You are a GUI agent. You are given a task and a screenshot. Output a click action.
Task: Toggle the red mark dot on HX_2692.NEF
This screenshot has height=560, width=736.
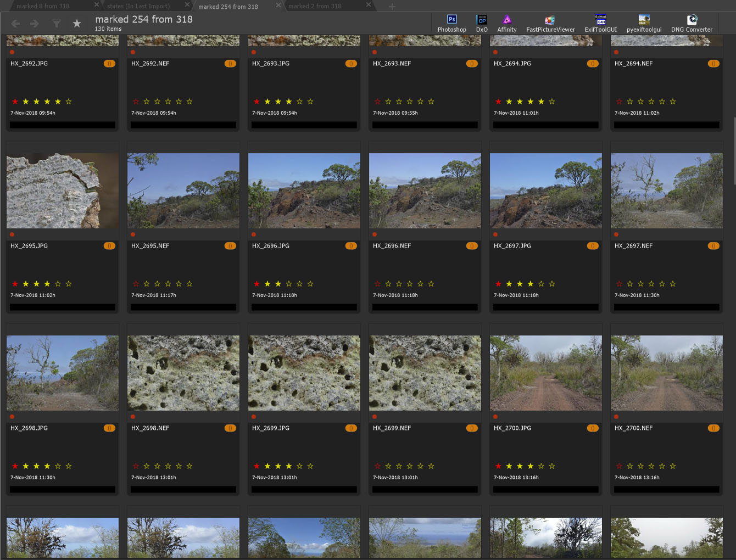[133, 52]
